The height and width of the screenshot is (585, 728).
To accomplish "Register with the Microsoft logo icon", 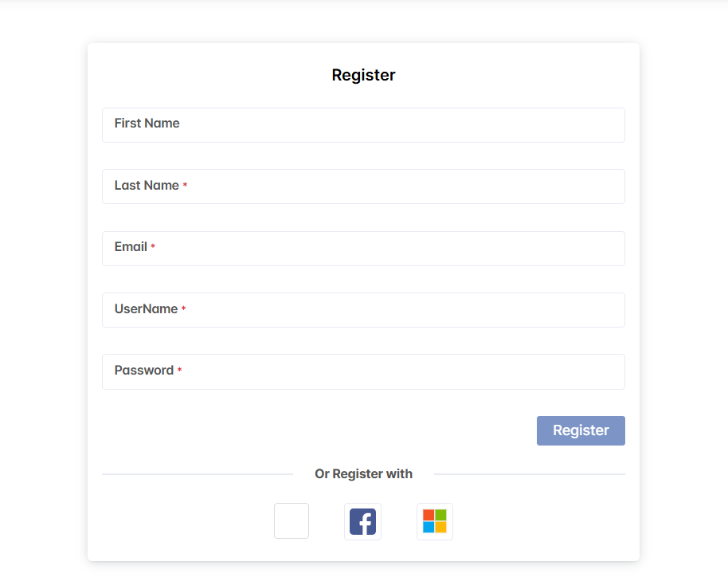I will 435,521.
